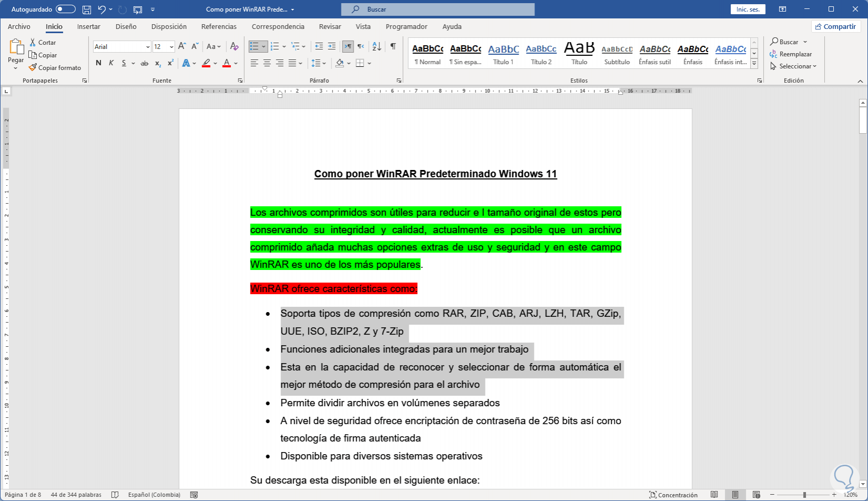Apply the red font color
Screen dimensions: 868x501
227,63
